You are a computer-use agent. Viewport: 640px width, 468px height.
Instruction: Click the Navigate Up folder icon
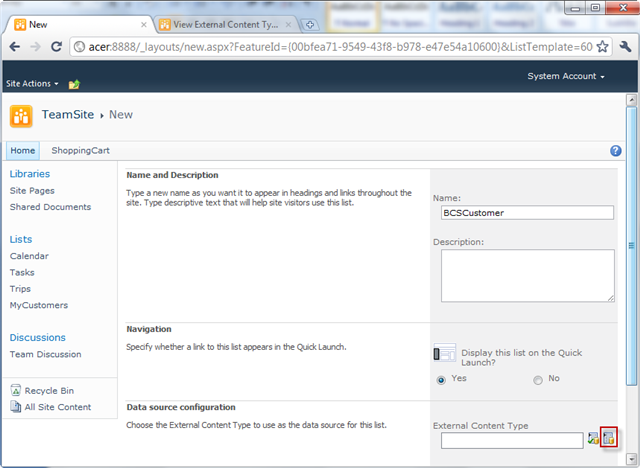pyautogui.click(x=74, y=84)
